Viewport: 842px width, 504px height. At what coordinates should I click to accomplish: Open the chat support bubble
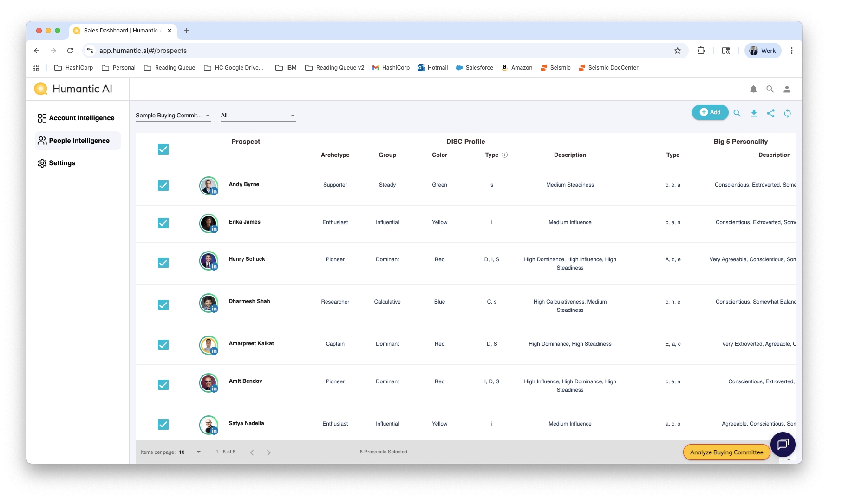(783, 444)
